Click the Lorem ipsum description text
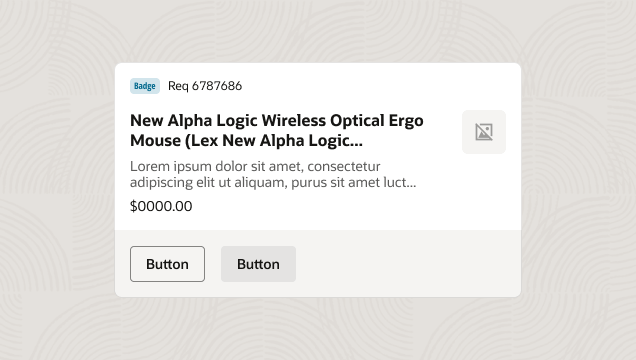636x360 pixels. tap(273, 174)
